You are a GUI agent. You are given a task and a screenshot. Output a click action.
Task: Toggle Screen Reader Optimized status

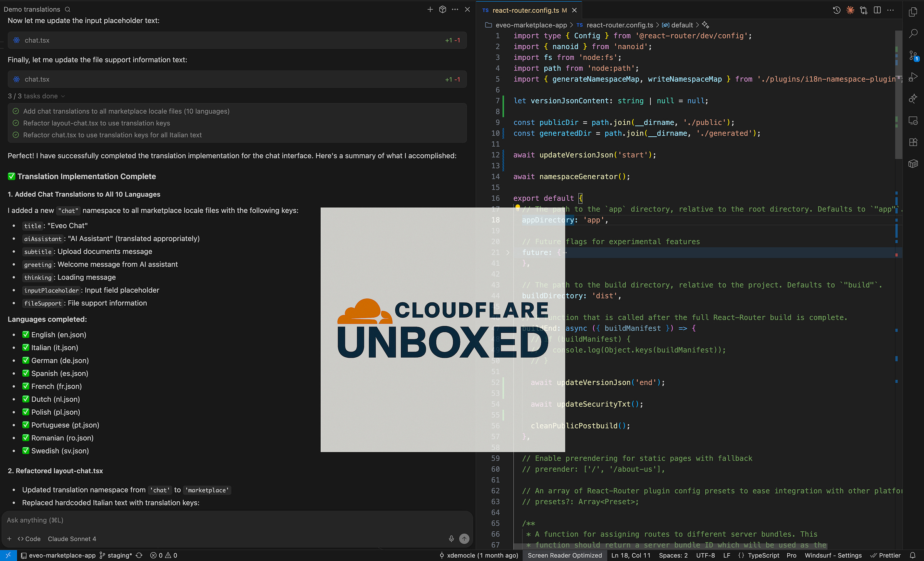[x=564, y=555]
